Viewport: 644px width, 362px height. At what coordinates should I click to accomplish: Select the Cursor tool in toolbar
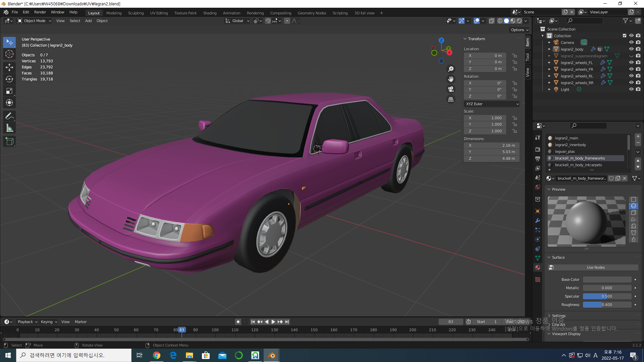(x=9, y=54)
